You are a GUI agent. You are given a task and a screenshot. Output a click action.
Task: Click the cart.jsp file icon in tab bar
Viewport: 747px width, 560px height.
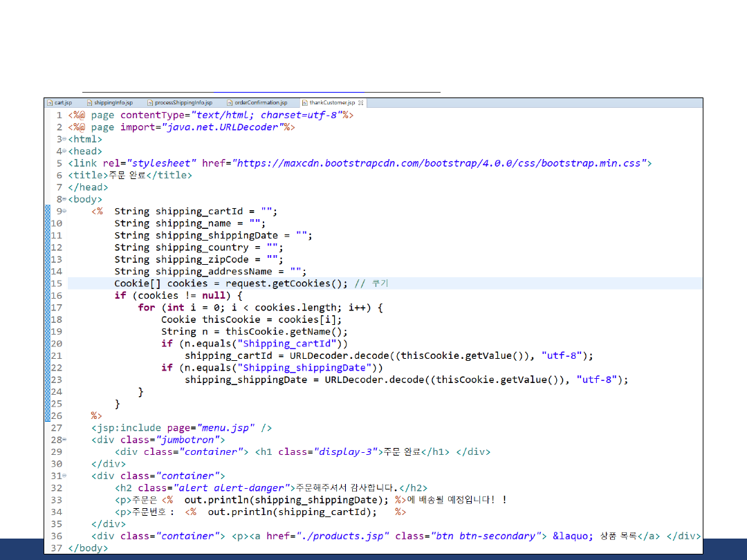pos(50,103)
